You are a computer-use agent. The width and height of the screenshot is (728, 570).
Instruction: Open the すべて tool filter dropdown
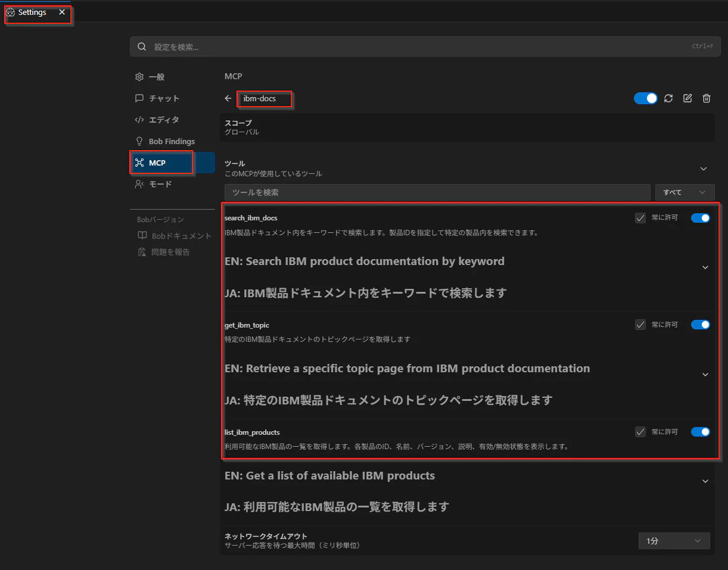685,192
